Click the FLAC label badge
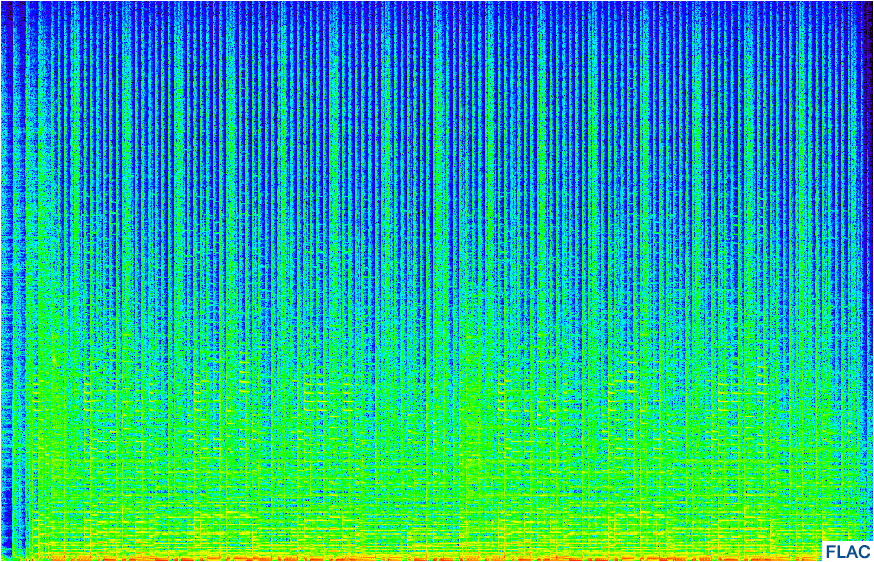 pos(847,551)
